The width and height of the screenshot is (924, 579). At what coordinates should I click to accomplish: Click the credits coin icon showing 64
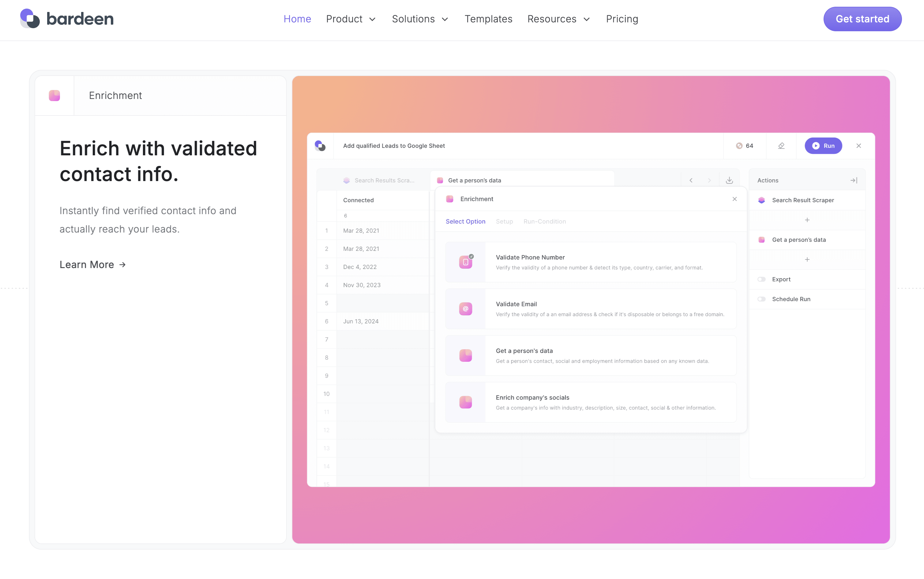739,146
